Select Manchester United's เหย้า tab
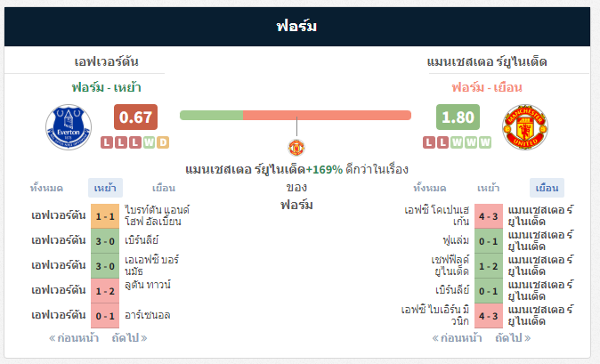 tap(488, 188)
